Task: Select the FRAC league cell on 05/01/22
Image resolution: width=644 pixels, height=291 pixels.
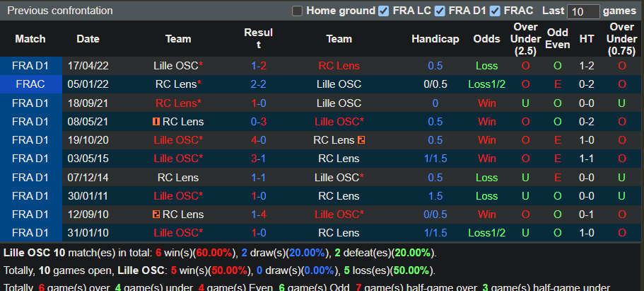Action: point(30,84)
